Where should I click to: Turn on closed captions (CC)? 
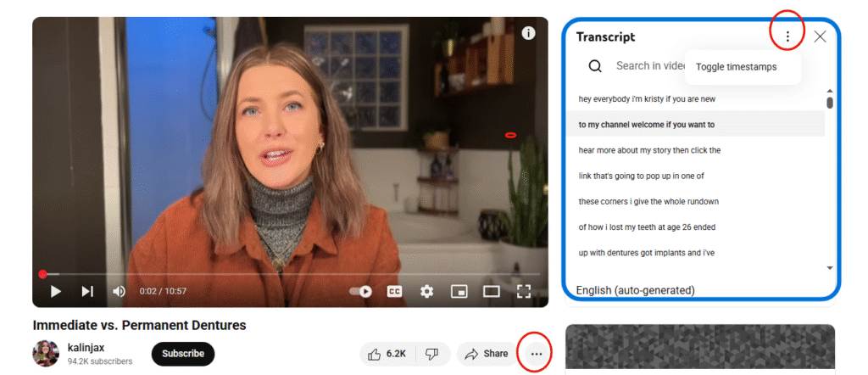(394, 291)
